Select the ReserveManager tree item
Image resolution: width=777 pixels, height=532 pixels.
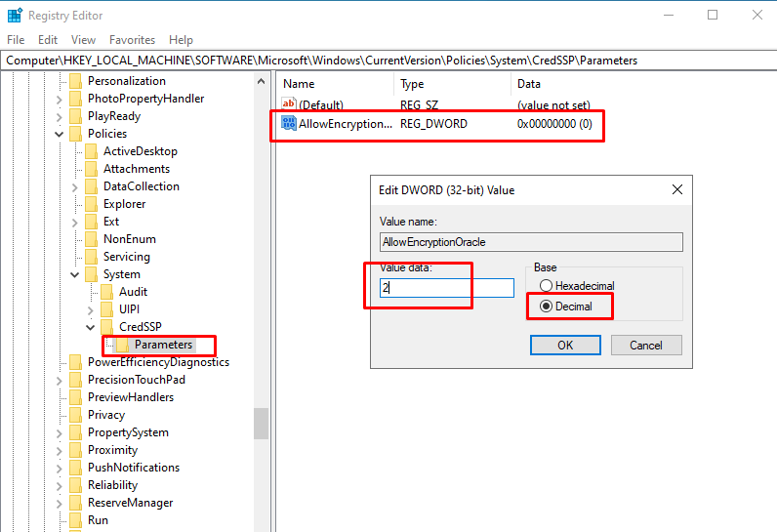pos(131,503)
